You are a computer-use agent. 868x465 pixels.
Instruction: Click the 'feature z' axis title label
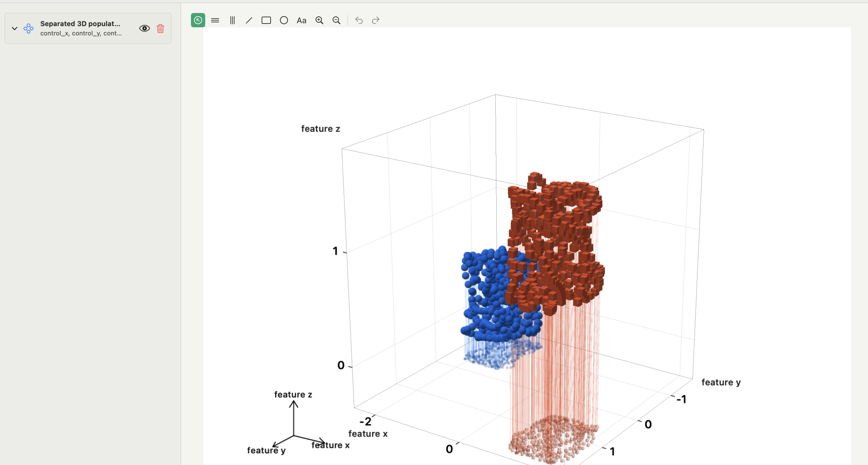[x=321, y=129]
